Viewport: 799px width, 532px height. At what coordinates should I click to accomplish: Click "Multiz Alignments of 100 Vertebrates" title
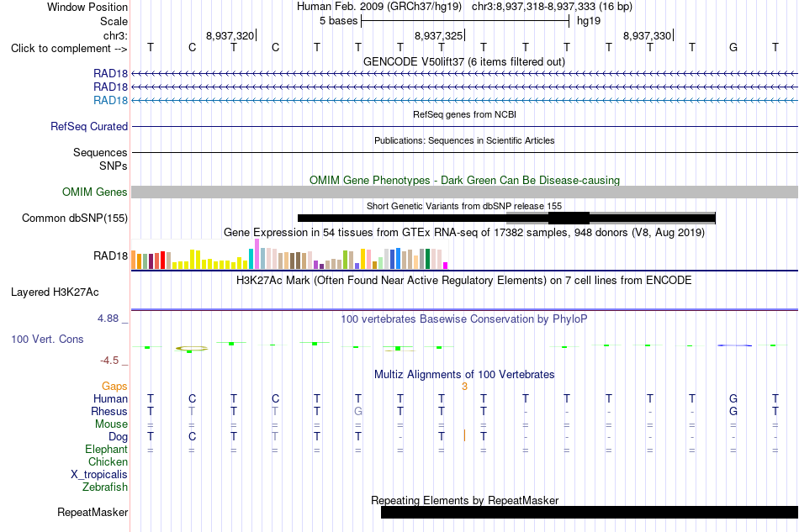tap(464, 375)
